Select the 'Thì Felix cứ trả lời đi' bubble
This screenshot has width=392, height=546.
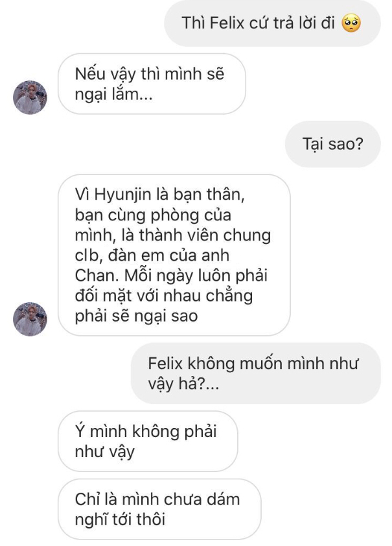click(272, 23)
